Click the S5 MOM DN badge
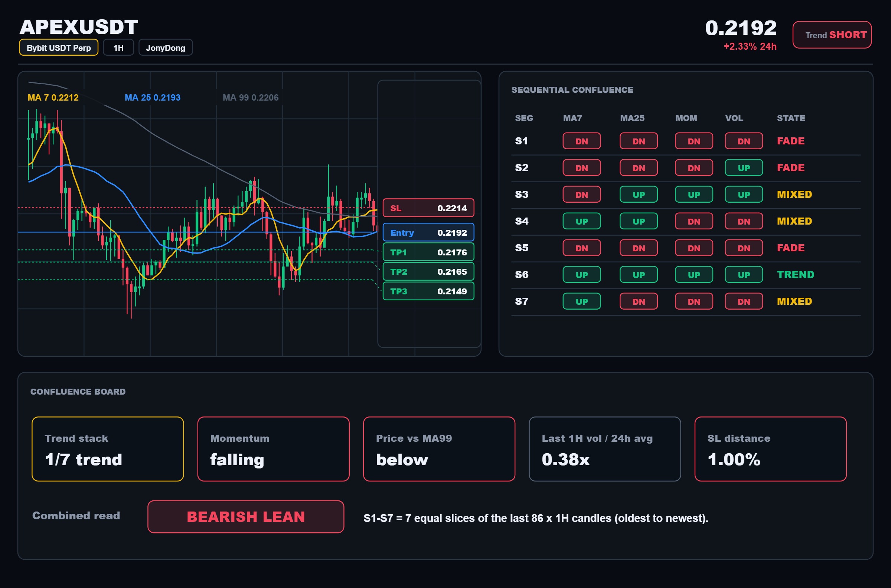Viewport: 891px width, 588px height. pos(694,248)
